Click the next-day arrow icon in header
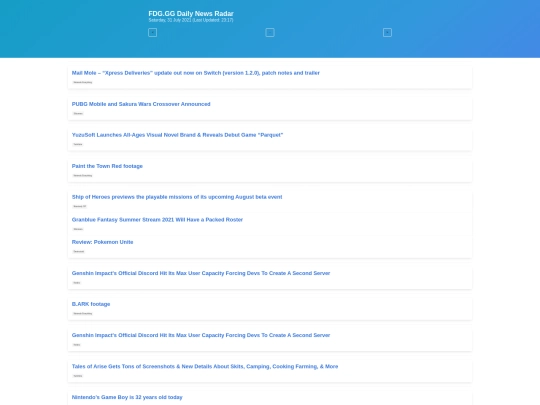 (x=387, y=33)
